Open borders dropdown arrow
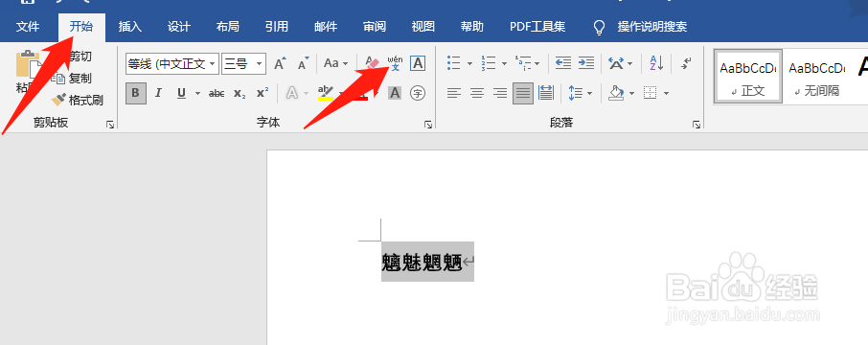 coord(666,94)
